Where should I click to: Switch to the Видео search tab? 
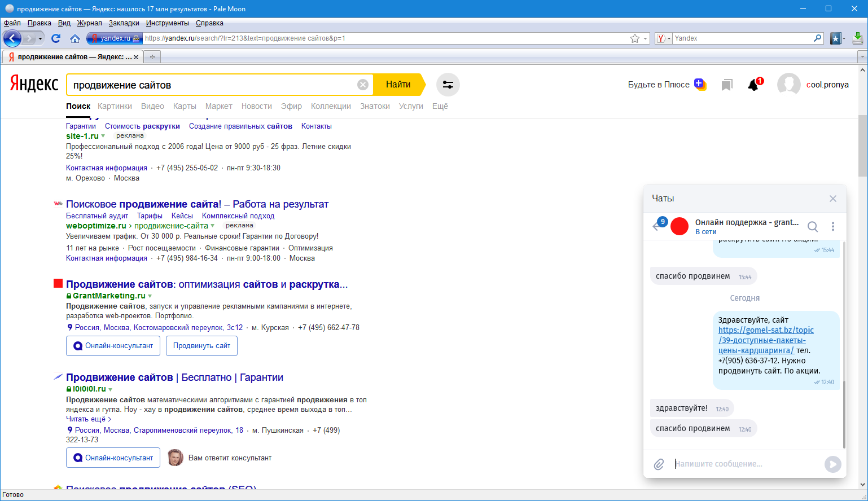point(152,106)
